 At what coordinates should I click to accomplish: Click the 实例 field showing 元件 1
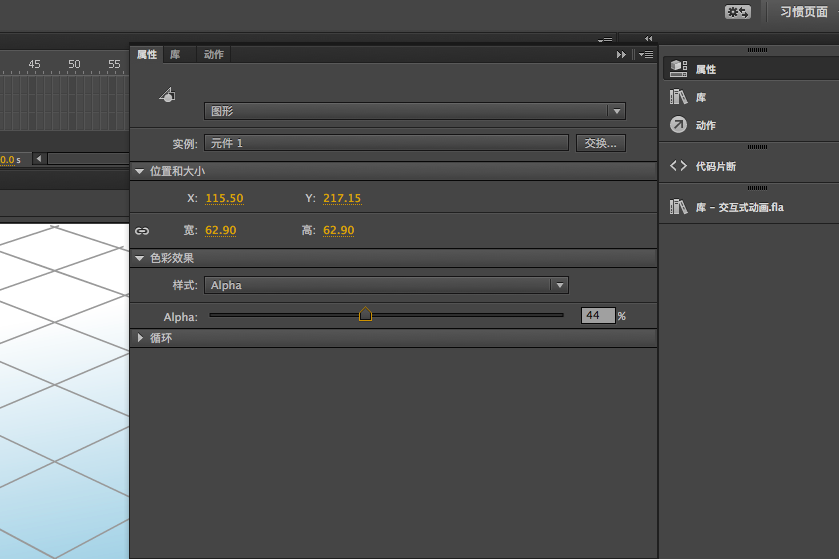click(386, 143)
